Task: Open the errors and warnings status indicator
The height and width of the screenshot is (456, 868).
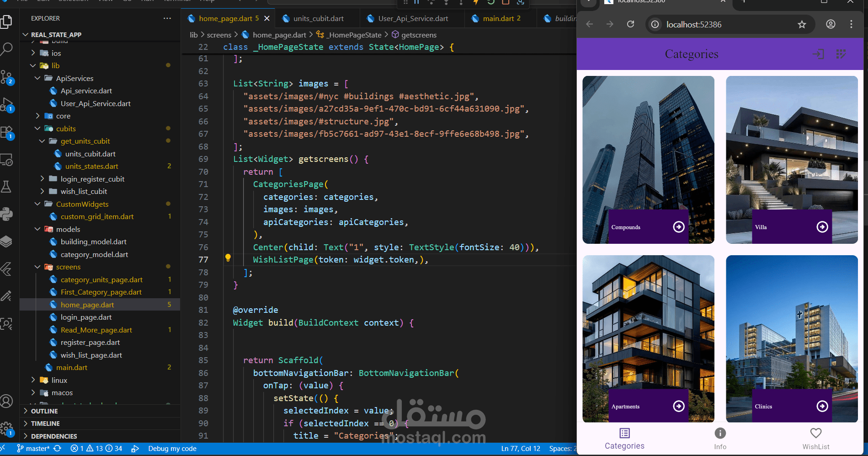Action: point(96,449)
